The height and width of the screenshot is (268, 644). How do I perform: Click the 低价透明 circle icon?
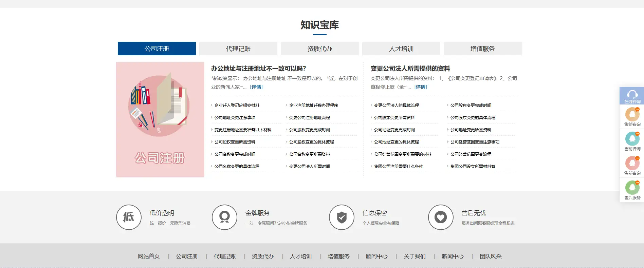coord(129,217)
